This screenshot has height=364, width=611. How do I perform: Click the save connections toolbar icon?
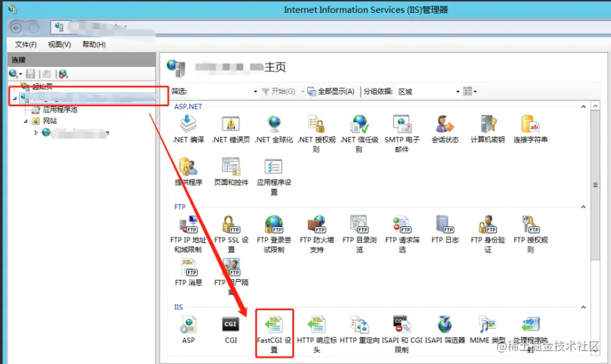pos(30,73)
